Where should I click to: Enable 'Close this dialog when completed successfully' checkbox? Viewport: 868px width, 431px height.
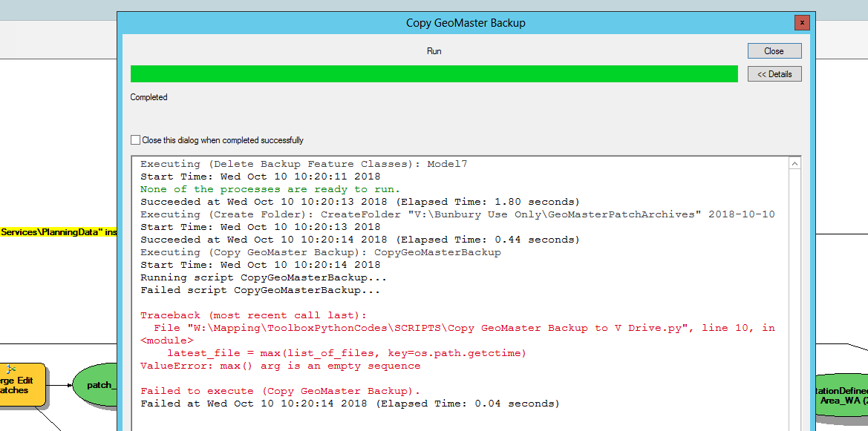(x=136, y=140)
